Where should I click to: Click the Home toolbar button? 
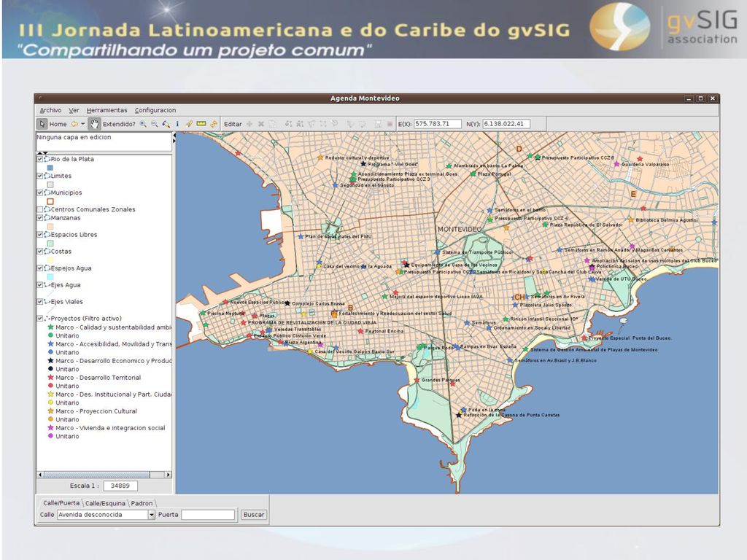tap(58, 124)
